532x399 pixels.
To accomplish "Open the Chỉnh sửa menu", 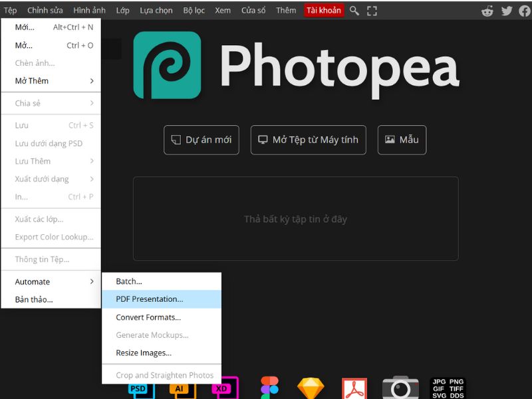I will point(45,11).
